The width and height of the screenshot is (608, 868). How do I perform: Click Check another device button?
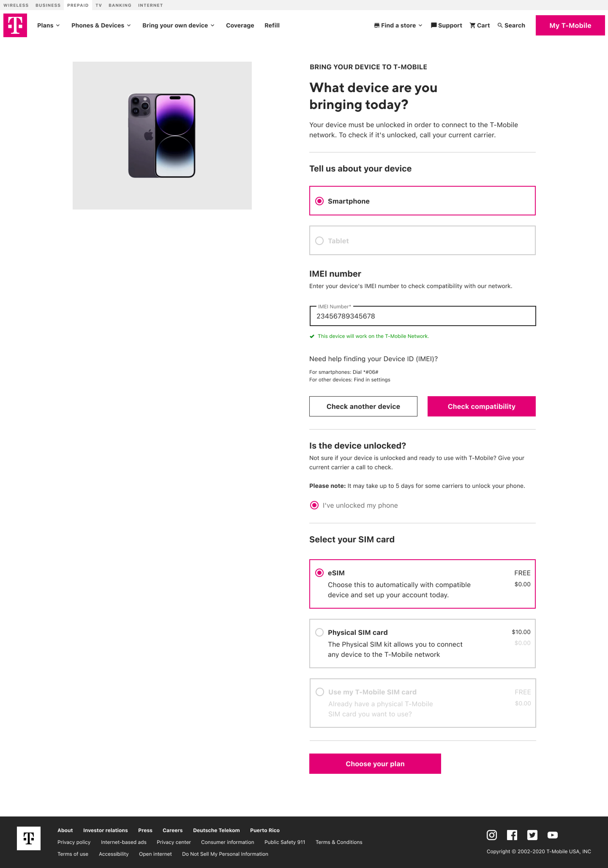363,406
